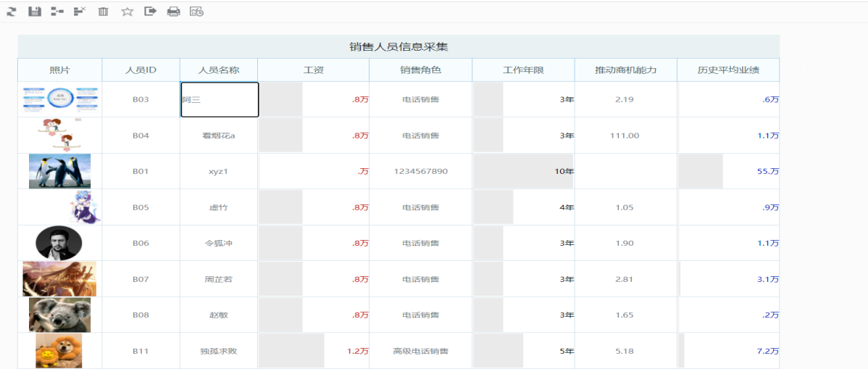Click the 工作年限 column header
The width and height of the screenshot is (868, 369).
point(523,70)
